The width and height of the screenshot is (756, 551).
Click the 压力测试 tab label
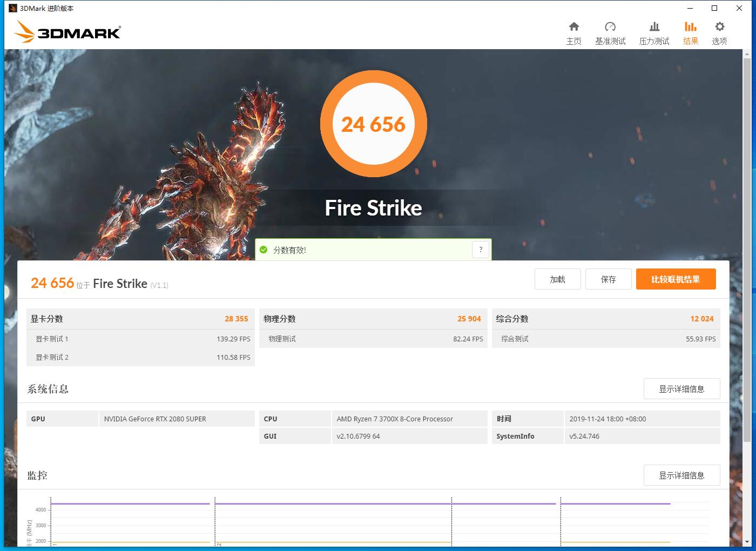[654, 41]
